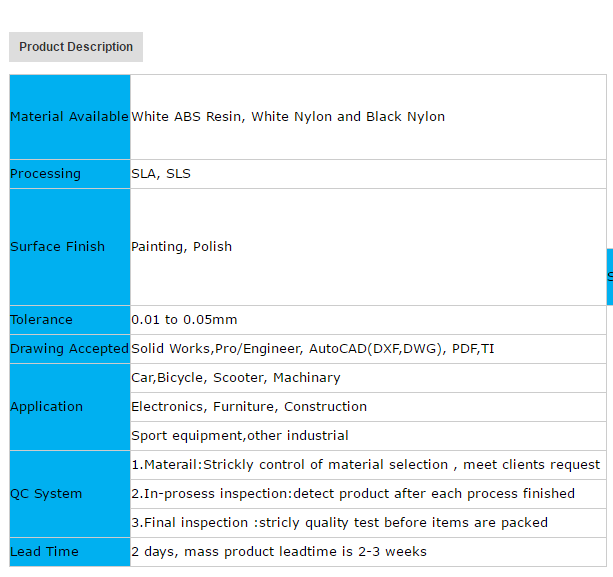
Task: Select the Solid Works, Pro/Engineer formats text
Action: (312, 349)
